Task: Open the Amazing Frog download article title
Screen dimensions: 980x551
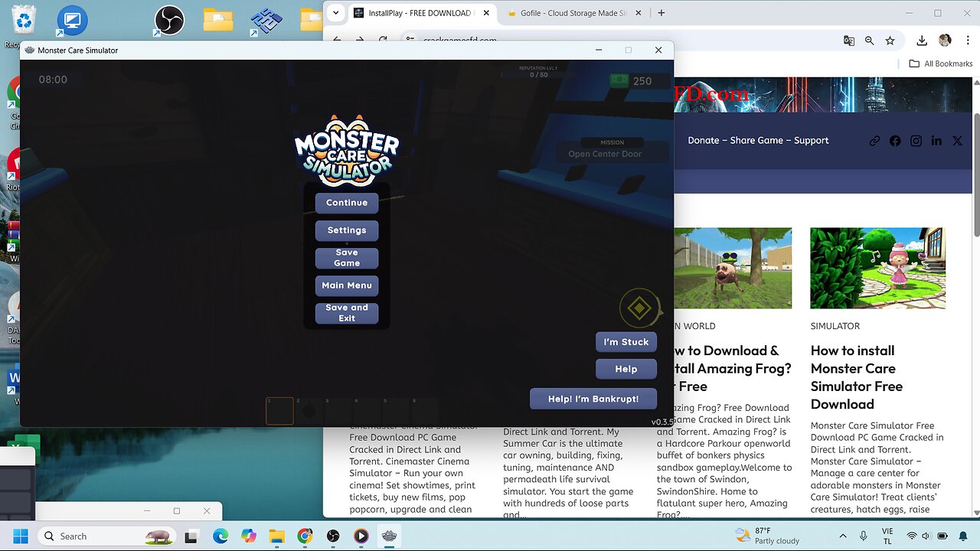Action: coord(733,368)
